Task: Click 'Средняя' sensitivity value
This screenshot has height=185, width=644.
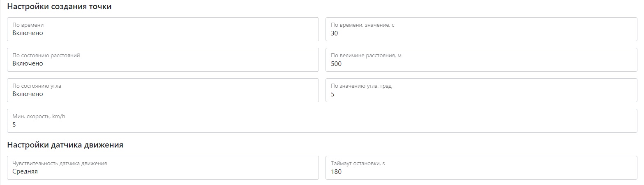Action: click(25, 172)
